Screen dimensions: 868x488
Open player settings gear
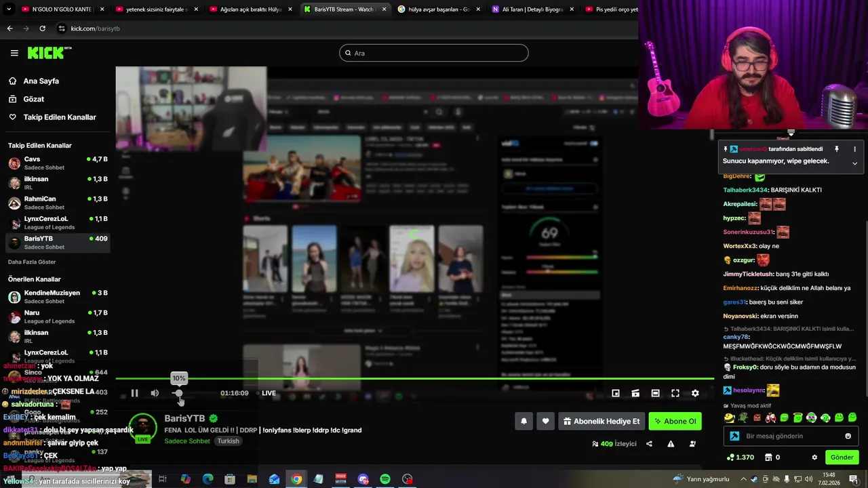point(695,393)
